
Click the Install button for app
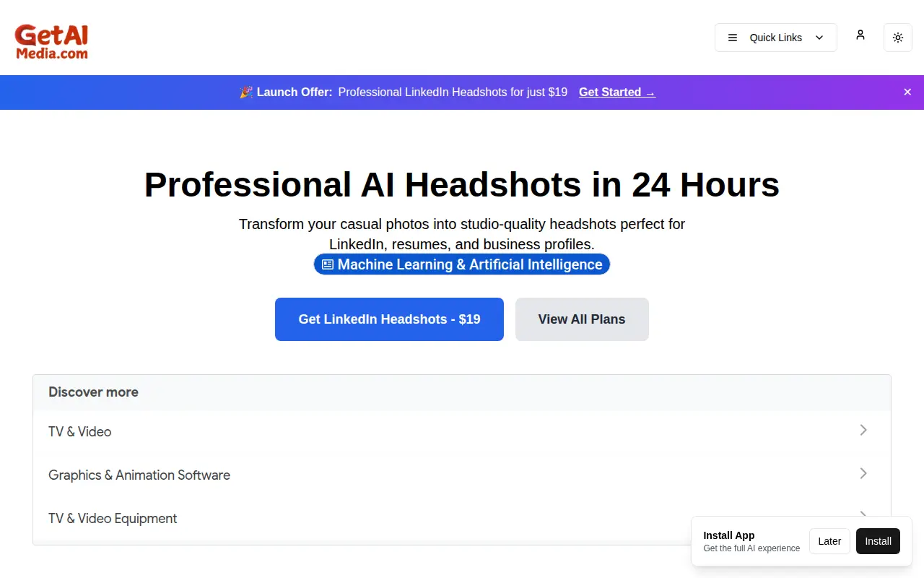878,541
